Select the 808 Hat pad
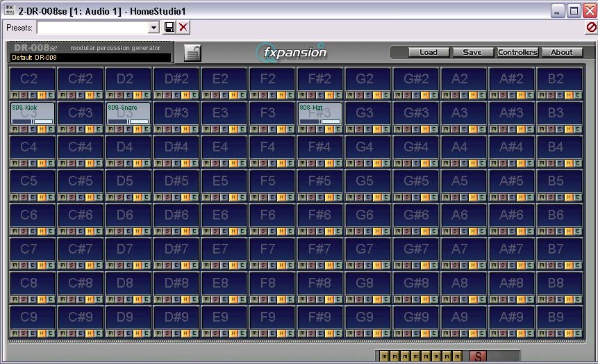The height and width of the screenshot is (364, 598). [x=320, y=113]
